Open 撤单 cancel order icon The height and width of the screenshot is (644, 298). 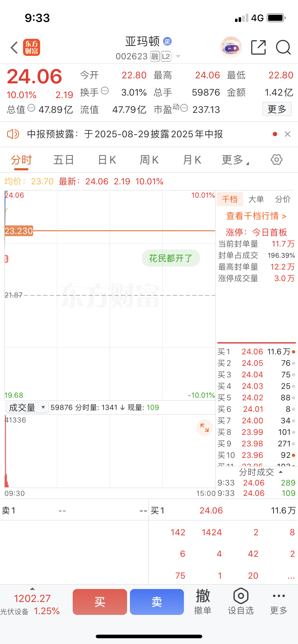pos(203,602)
